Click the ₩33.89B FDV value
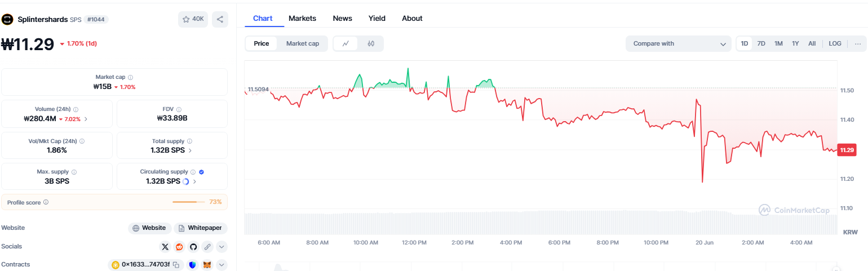This screenshot has width=868, height=271. click(172, 118)
